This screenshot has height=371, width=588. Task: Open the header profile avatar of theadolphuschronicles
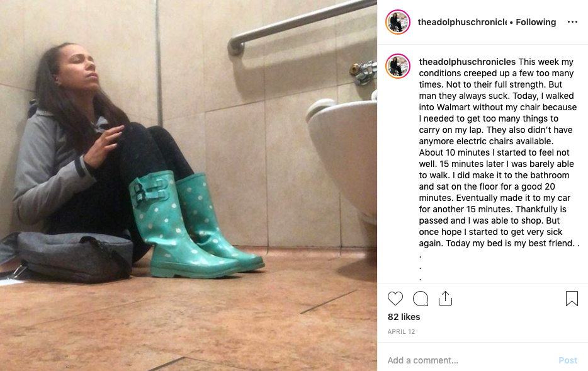(397, 22)
